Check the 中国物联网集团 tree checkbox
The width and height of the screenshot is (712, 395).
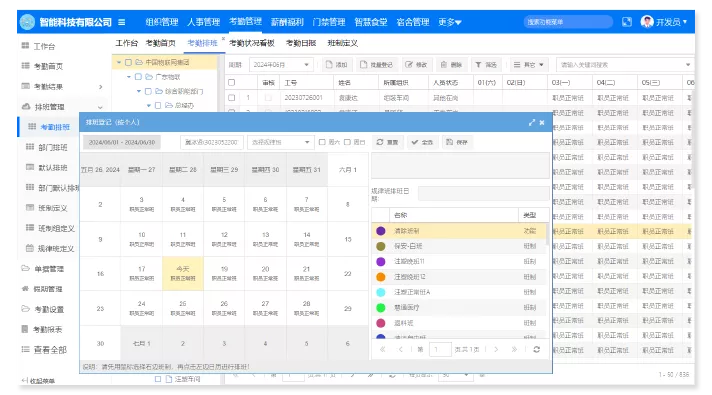(129, 62)
